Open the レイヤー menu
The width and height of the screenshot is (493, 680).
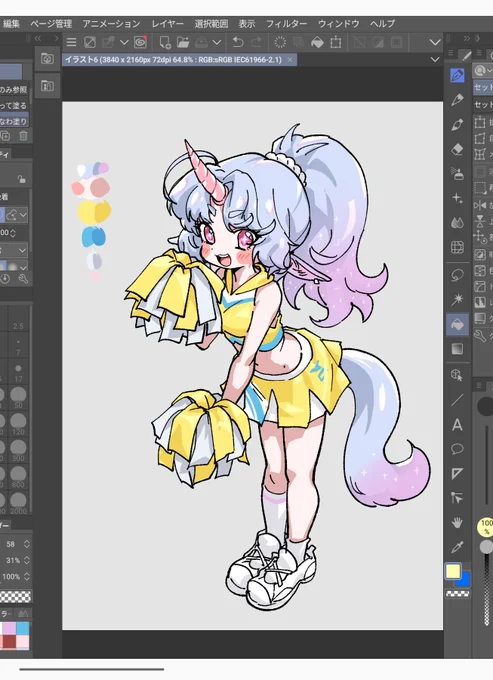tap(167, 24)
